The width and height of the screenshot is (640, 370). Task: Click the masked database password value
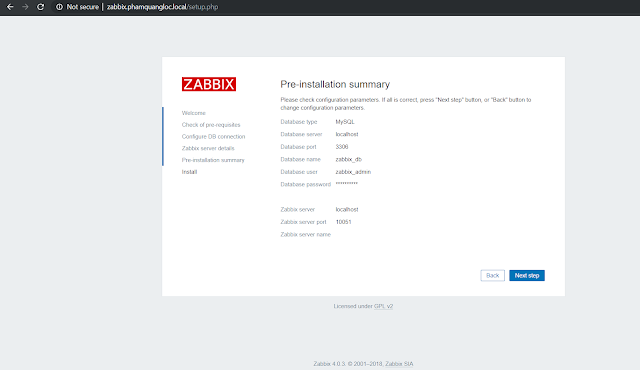pyautogui.click(x=347, y=184)
